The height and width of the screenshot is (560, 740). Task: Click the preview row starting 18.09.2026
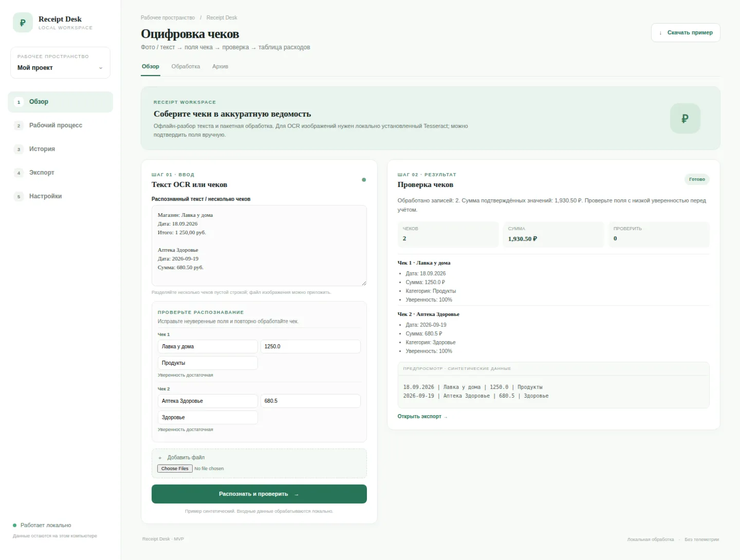pos(473,387)
